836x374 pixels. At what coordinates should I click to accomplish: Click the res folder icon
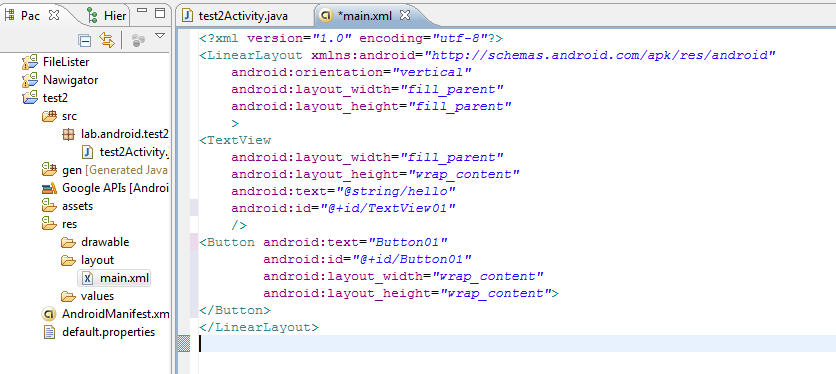click(x=49, y=224)
